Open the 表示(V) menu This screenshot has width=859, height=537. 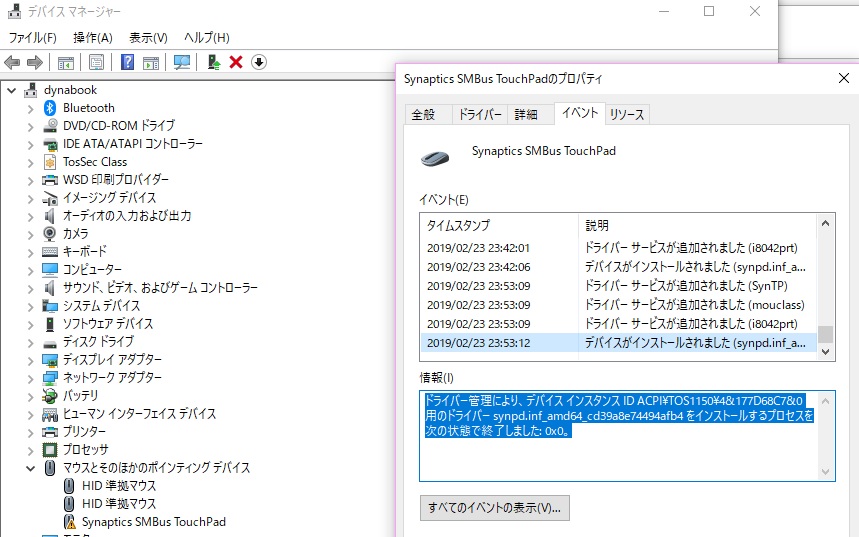click(x=148, y=37)
